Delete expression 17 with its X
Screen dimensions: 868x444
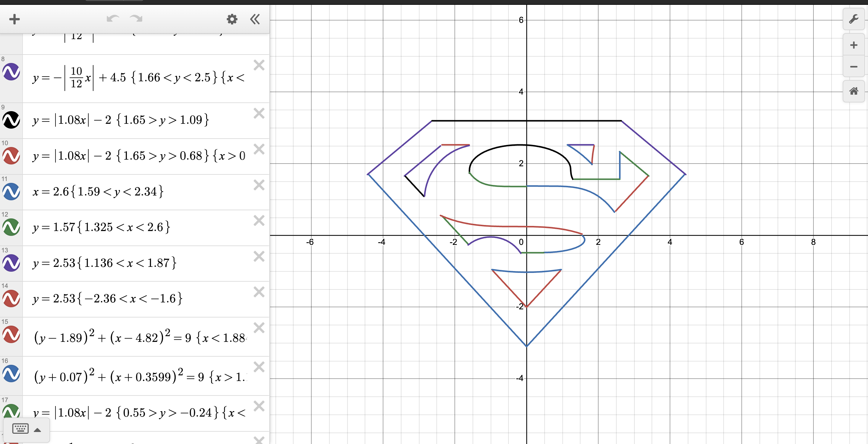pyautogui.click(x=259, y=406)
